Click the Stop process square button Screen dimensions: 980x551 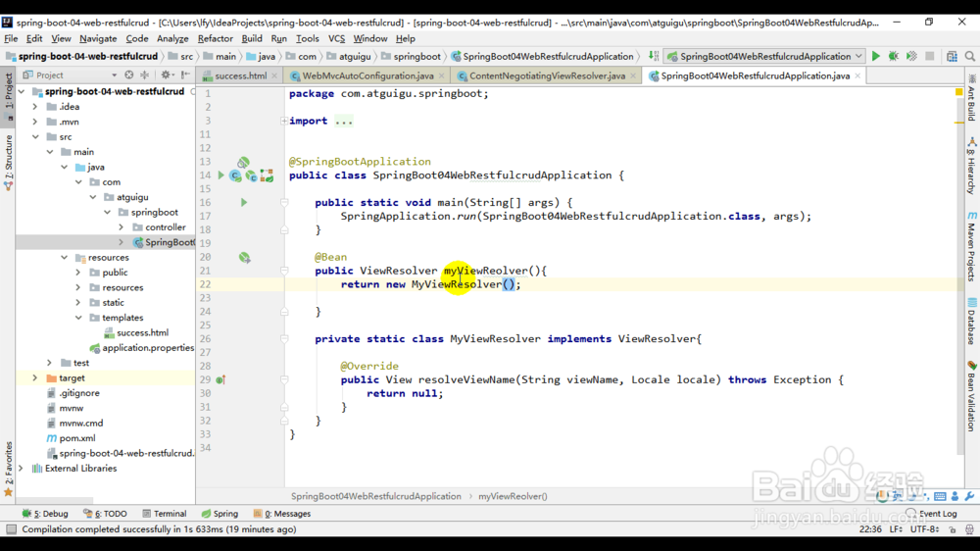pyautogui.click(x=930, y=56)
